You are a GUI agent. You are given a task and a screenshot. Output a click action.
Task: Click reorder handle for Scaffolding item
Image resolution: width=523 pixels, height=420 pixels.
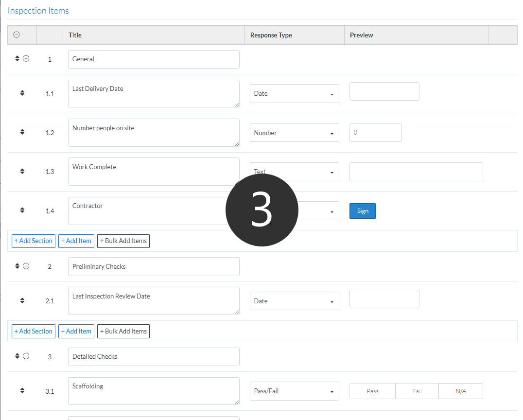tap(22, 390)
